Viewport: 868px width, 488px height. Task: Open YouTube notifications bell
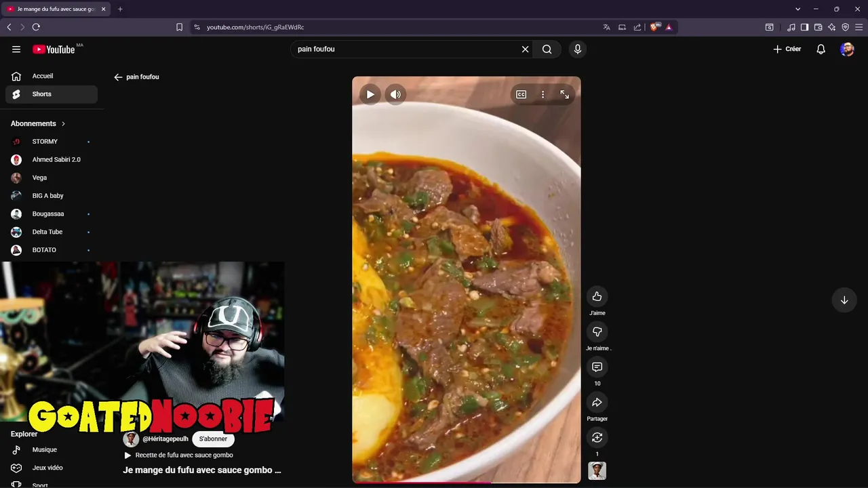point(821,49)
